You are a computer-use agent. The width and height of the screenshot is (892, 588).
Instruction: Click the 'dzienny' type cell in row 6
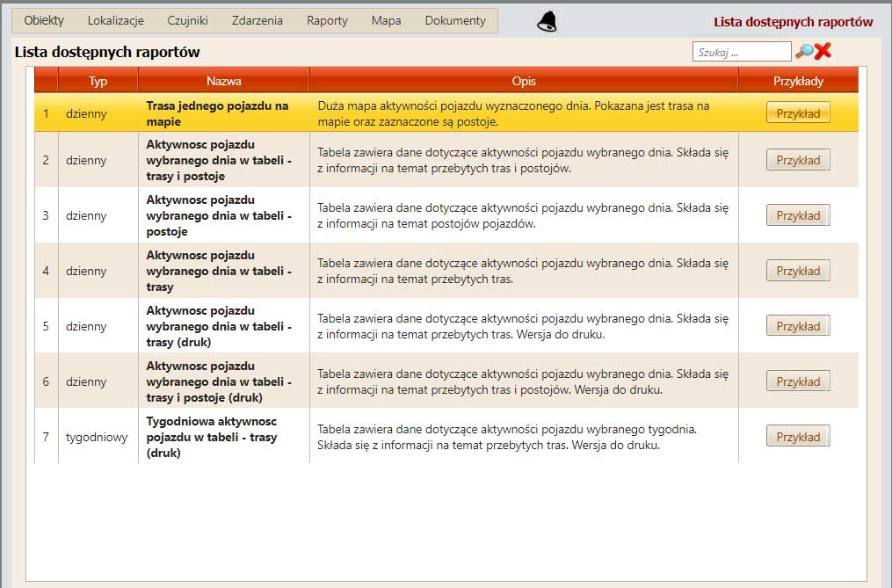point(86,381)
